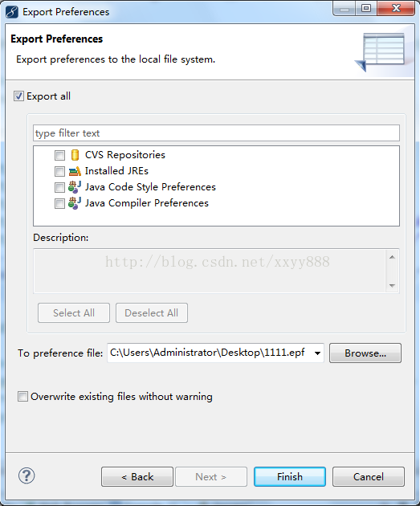The width and height of the screenshot is (420, 506).
Task: Click the minimize window button
Action: point(345,8)
